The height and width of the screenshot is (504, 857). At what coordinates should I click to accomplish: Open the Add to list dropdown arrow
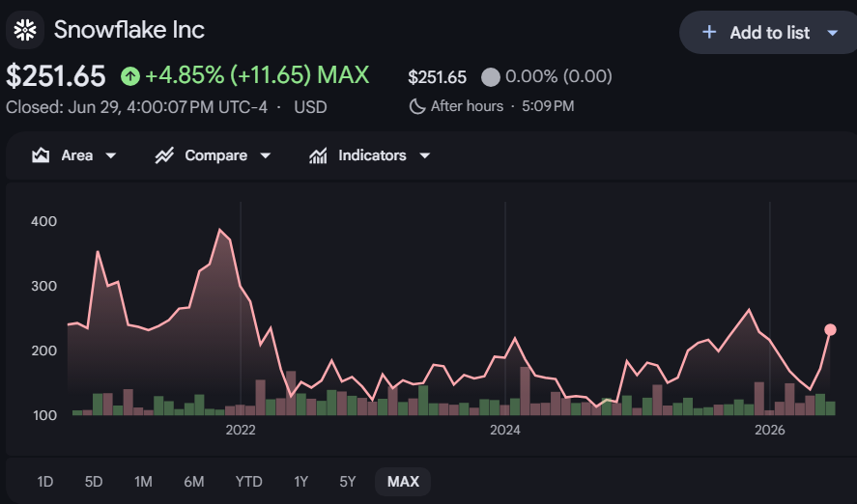[833, 33]
